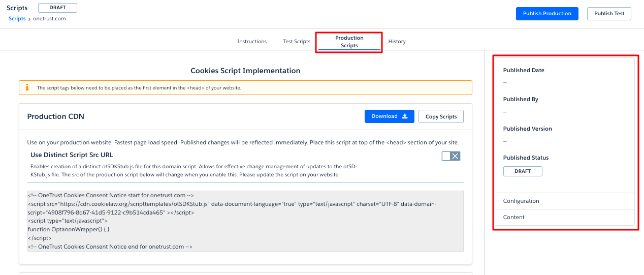
Task: Switch to the Test Scripts tab
Action: click(x=297, y=42)
